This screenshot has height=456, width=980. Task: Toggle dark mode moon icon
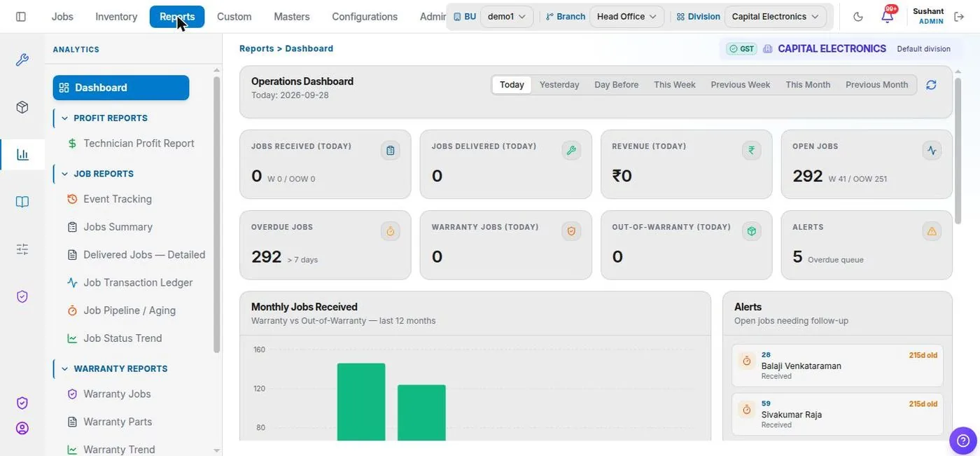(858, 16)
